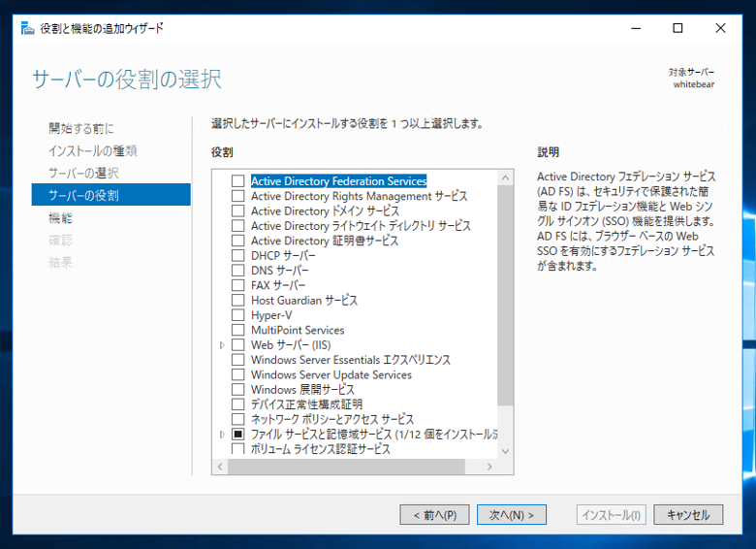The width and height of the screenshot is (756, 549).
Task: Click roles list scroll up arrow
Action: point(505,178)
